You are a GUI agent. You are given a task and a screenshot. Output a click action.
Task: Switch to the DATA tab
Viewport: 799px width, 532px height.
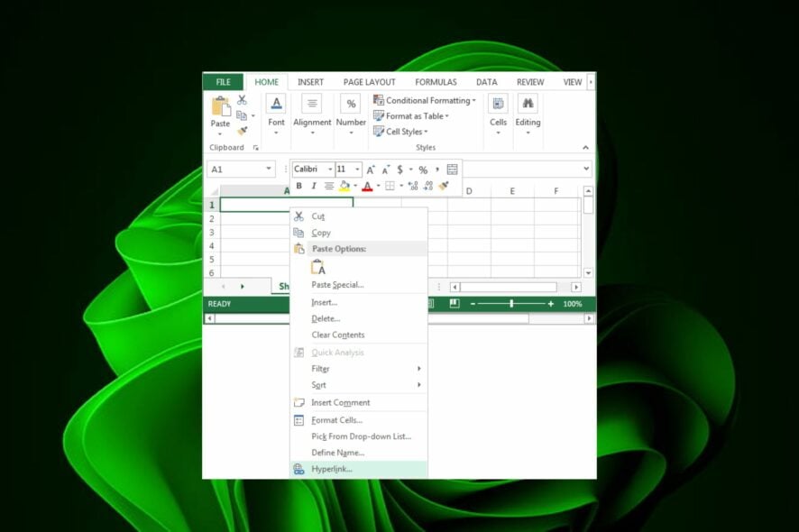pos(487,82)
